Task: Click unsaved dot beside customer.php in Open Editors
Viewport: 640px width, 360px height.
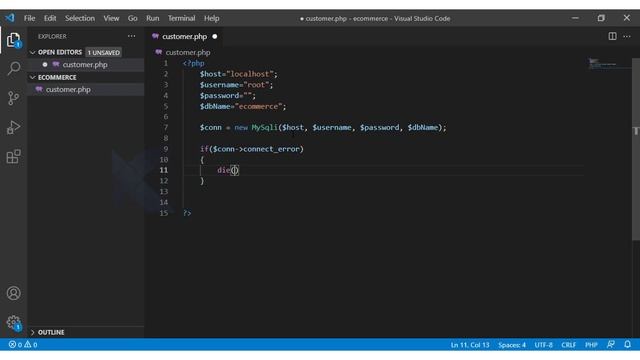Action: click(45, 64)
